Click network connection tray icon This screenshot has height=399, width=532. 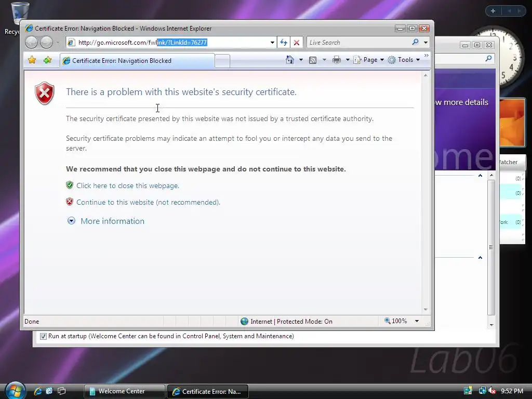[x=482, y=391]
